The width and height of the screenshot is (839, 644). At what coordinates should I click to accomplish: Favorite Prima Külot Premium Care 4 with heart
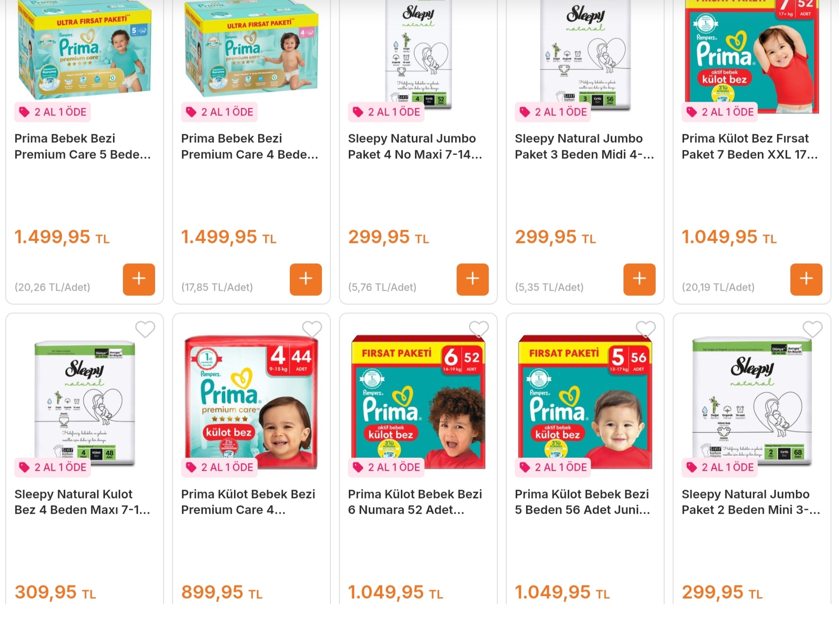point(312,329)
